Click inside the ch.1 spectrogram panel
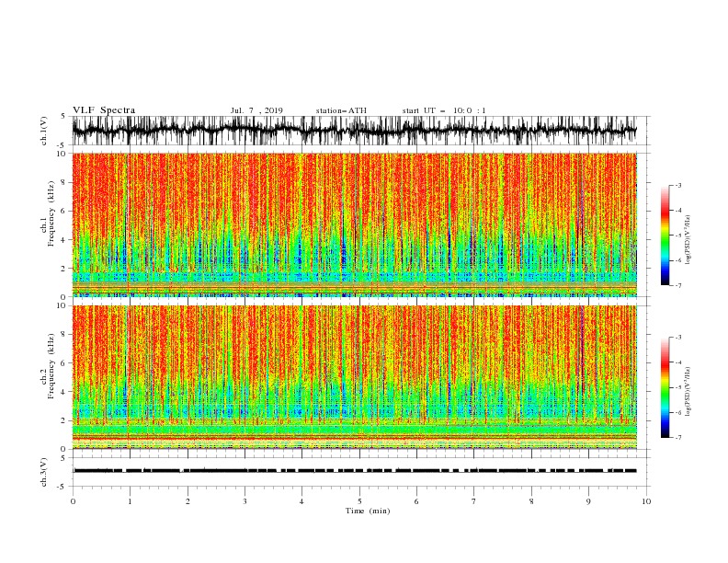This screenshot has height=563, width=728. [x=354, y=224]
